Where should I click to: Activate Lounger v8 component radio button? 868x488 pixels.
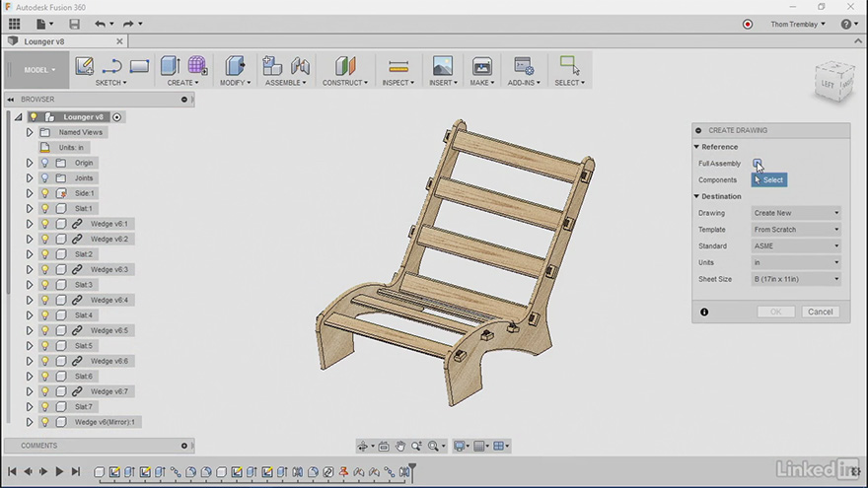coord(116,117)
